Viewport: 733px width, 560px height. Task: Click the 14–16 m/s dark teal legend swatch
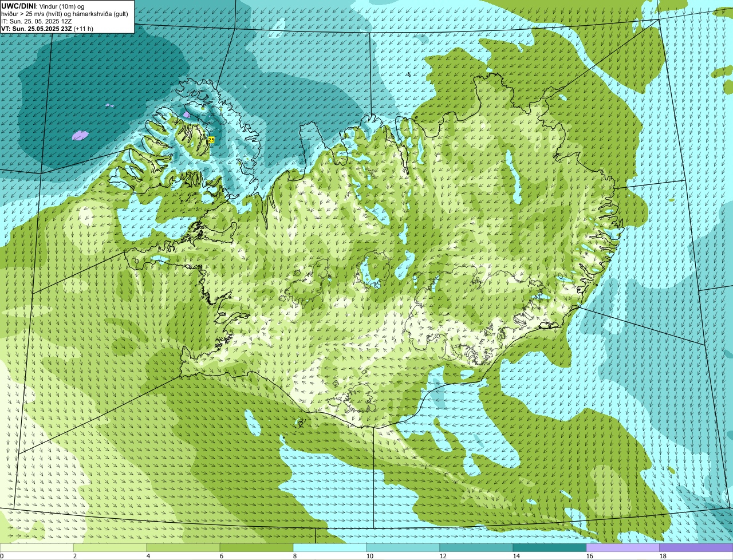pos(550,548)
